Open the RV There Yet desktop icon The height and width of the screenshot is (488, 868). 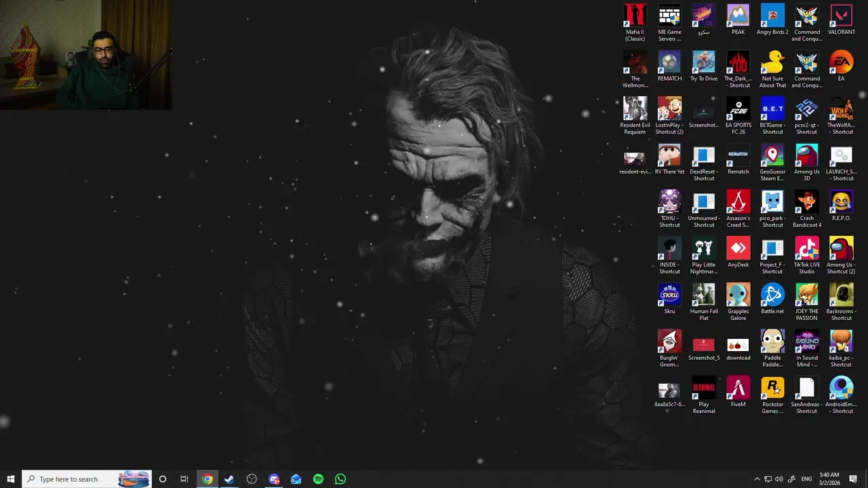click(669, 159)
